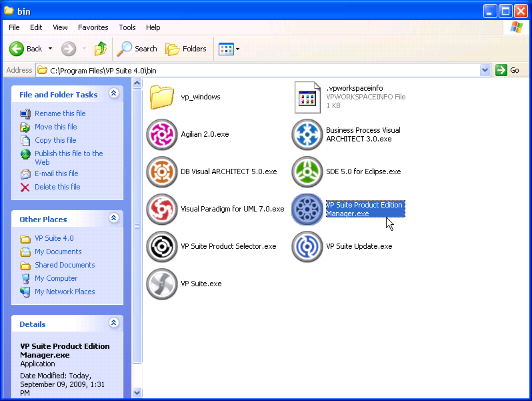Click the Go button
Image resolution: width=532 pixels, height=401 pixels.
[507, 70]
